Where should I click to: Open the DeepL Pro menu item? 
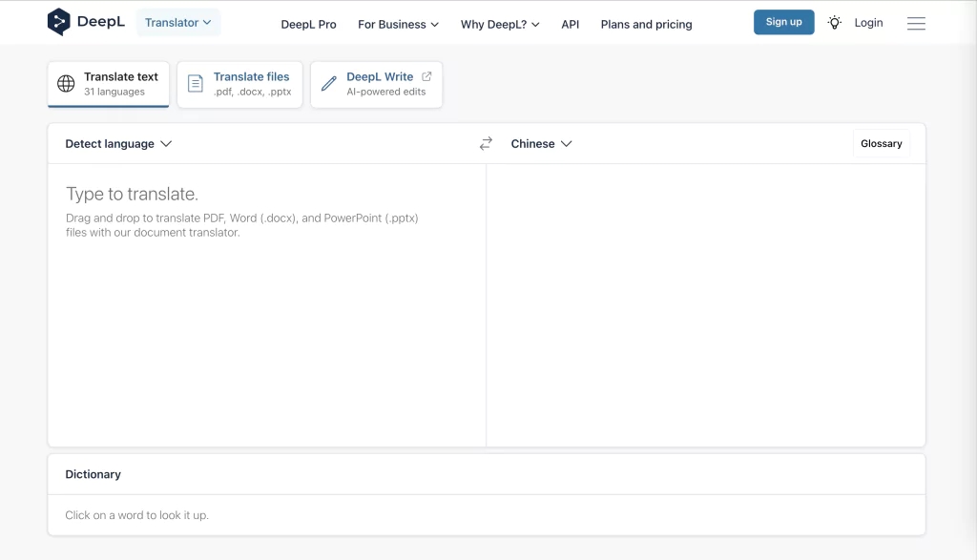(308, 24)
